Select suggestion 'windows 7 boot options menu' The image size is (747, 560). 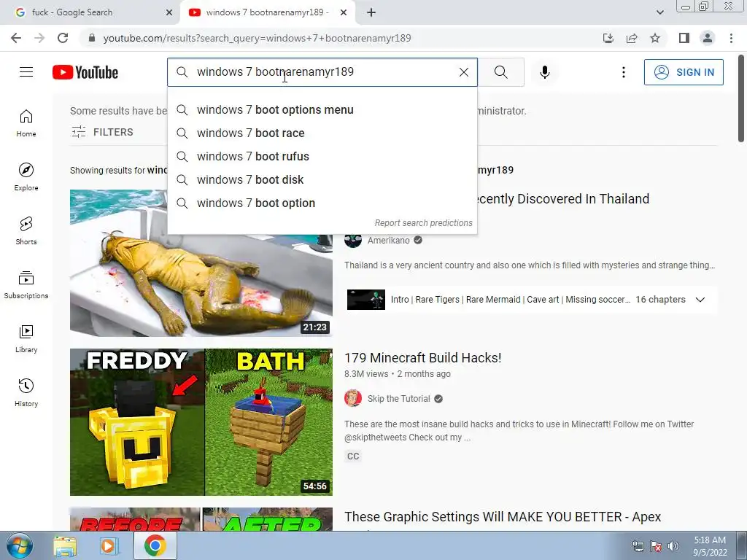(322, 110)
